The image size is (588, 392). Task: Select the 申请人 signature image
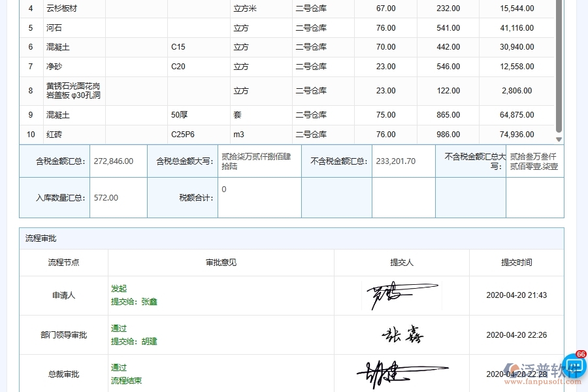pyautogui.click(x=400, y=295)
